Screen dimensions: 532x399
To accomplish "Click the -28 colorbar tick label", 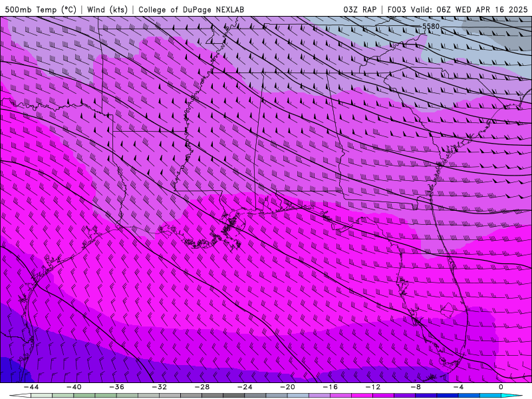I will [x=202, y=387].
